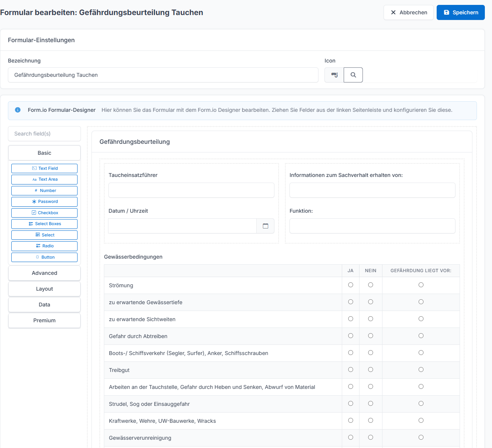Image resolution: width=492 pixels, height=448 pixels.
Task: Select the Text Field component
Action: click(44, 168)
